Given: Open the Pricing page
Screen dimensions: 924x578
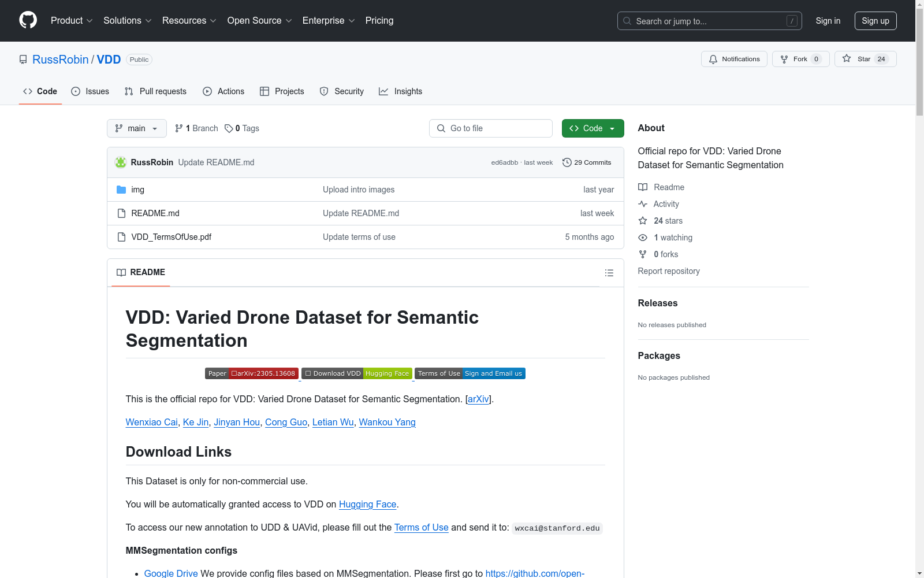Looking at the screenshot, I should tap(379, 21).
